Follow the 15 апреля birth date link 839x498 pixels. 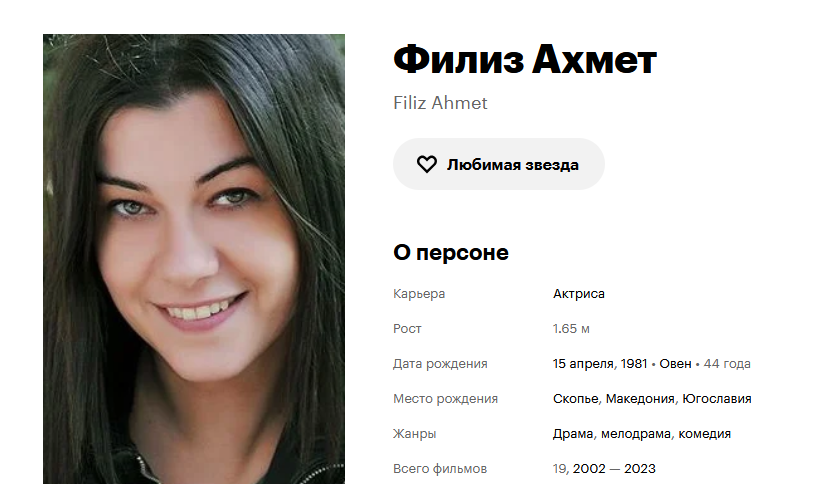coord(583,364)
